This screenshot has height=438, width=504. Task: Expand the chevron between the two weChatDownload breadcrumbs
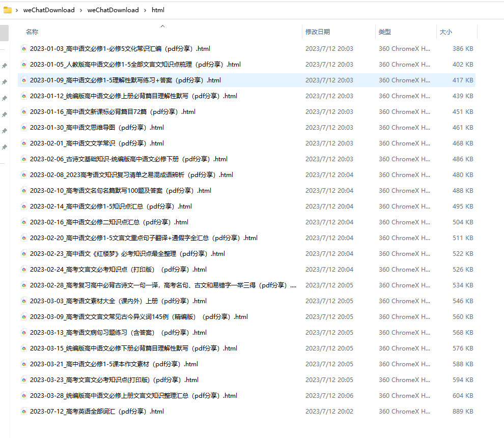81,10
